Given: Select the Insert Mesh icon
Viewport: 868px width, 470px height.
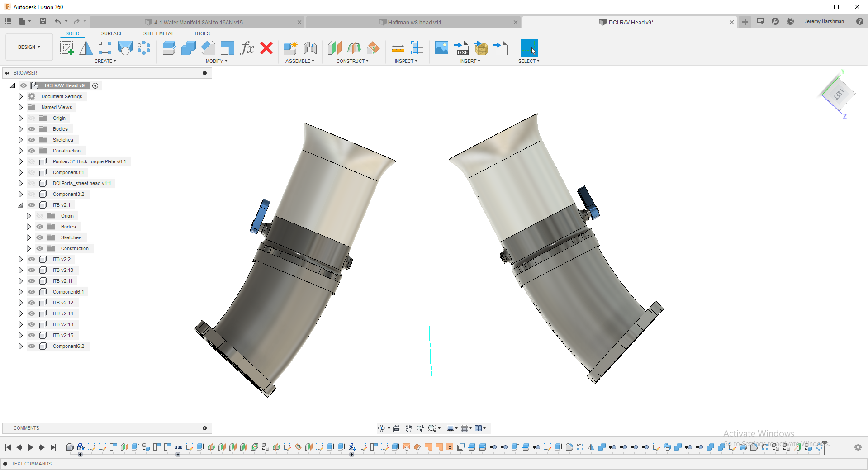Looking at the screenshot, I should [481, 48].
